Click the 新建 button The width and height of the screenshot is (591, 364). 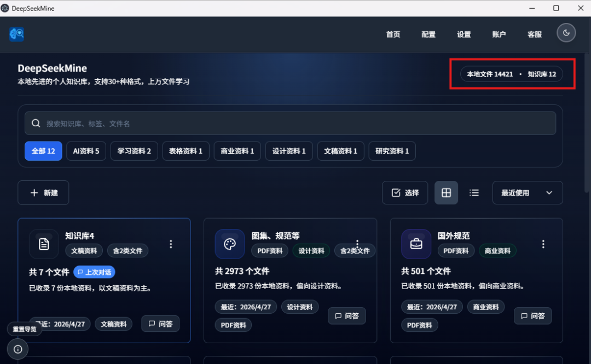[x=43, y=193]
